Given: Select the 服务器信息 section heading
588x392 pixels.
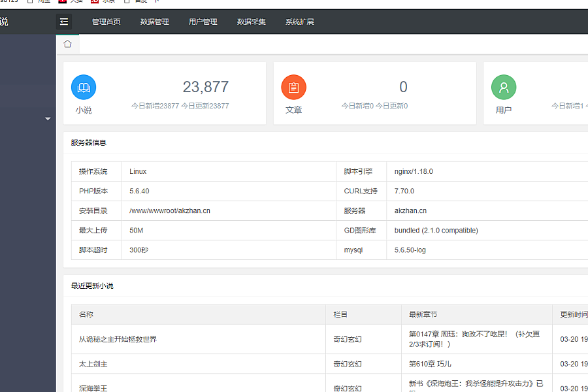Looking at the screenshot, I should [x=88, y=143].
